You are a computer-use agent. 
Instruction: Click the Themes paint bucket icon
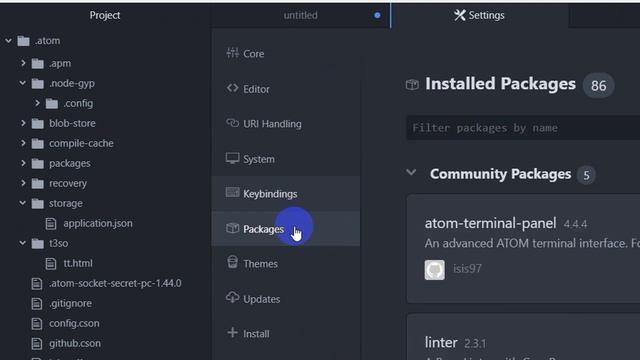pos(232,262)
